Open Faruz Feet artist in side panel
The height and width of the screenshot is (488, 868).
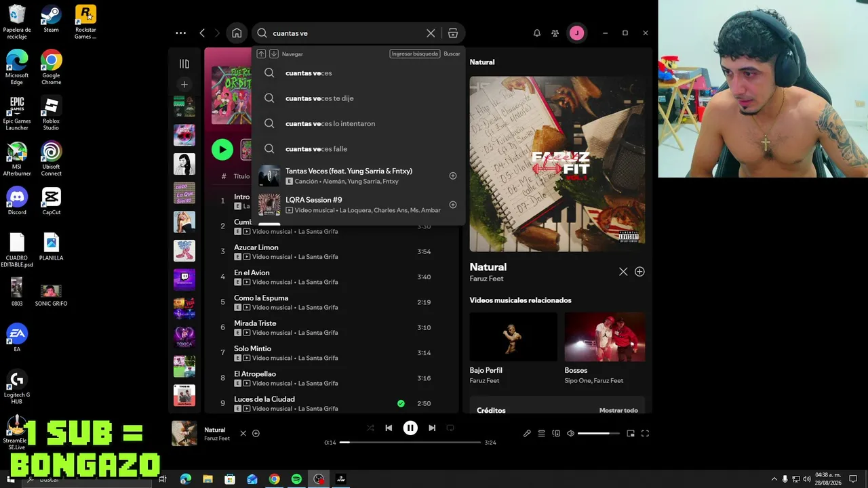point(486,279)
